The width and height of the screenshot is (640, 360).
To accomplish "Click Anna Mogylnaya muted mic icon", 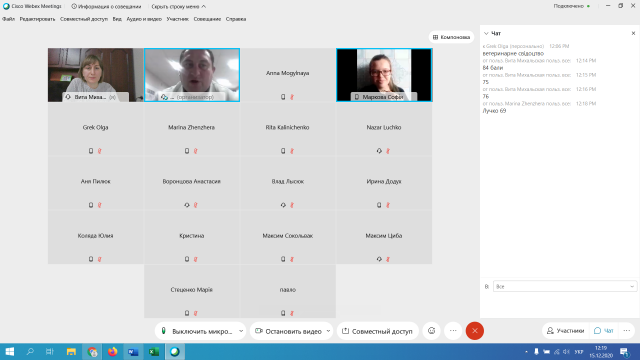I will 292,97.
